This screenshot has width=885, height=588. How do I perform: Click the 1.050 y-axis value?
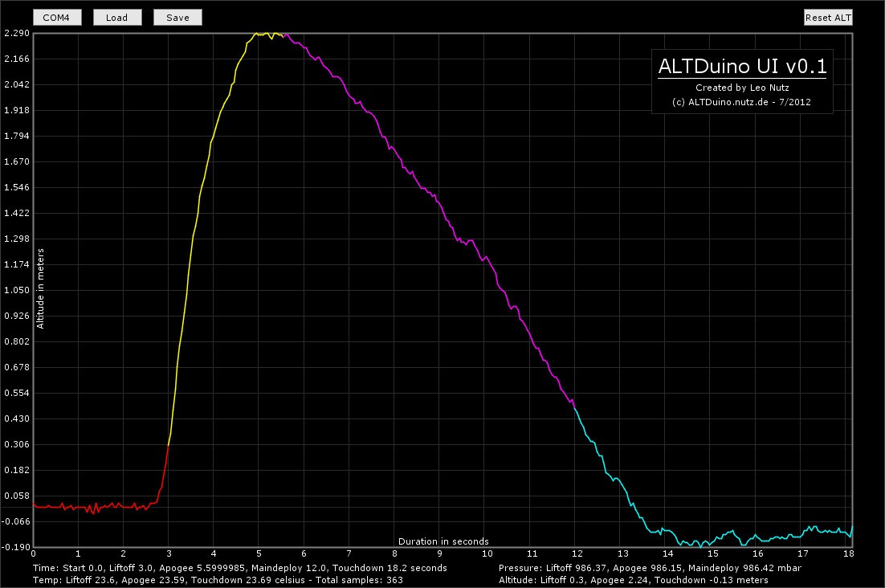[17, 290]
